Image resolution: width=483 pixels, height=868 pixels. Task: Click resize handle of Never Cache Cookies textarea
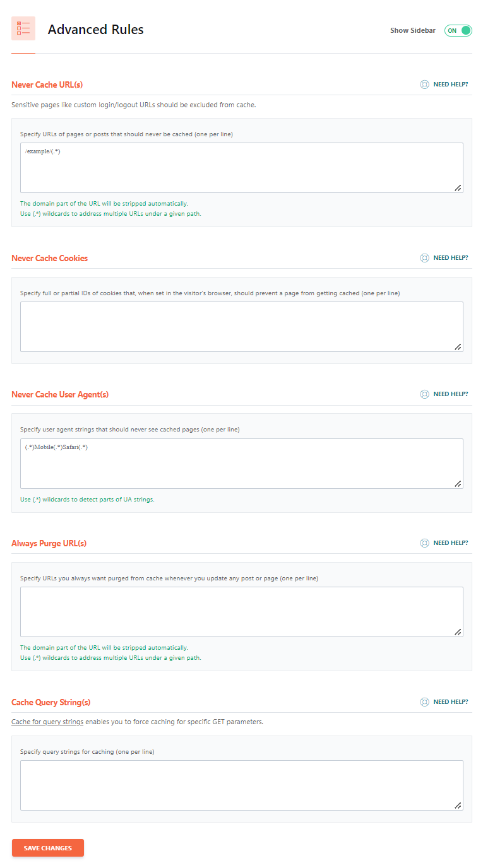[x=458, y=347]
